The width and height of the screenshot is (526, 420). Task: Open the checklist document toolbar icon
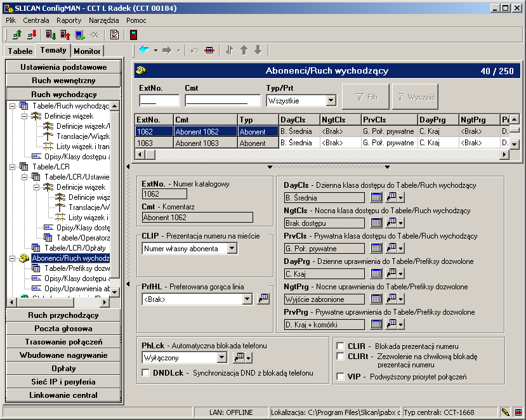[114, 34]
